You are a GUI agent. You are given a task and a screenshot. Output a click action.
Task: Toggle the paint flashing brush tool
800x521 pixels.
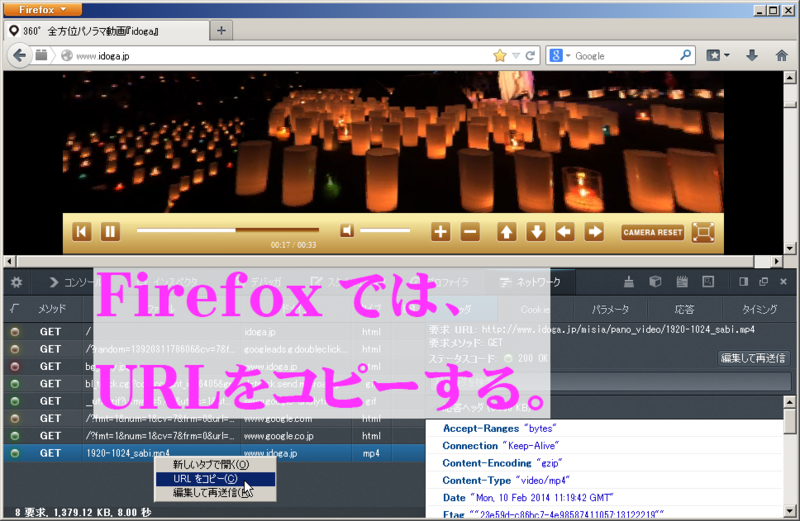[x=629, y=282]
